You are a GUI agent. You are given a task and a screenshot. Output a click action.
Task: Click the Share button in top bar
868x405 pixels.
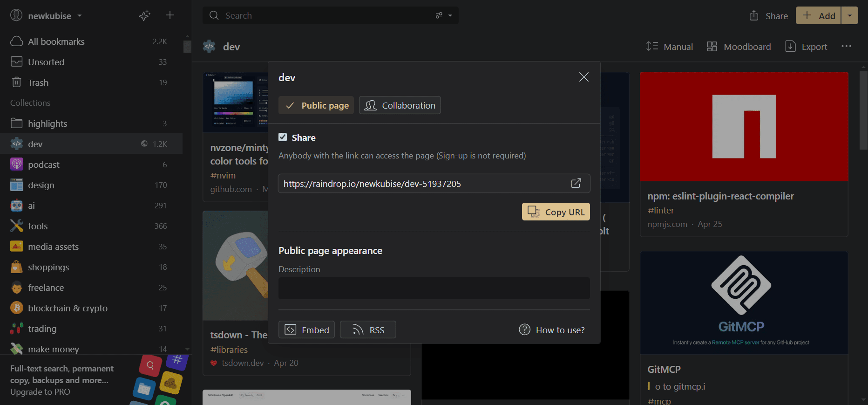(768, 16)
